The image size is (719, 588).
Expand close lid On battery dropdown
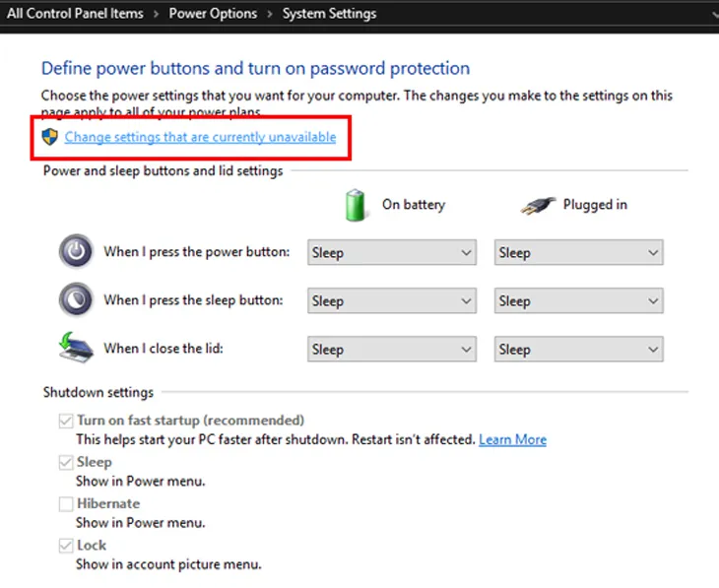(x=392, y=350)
